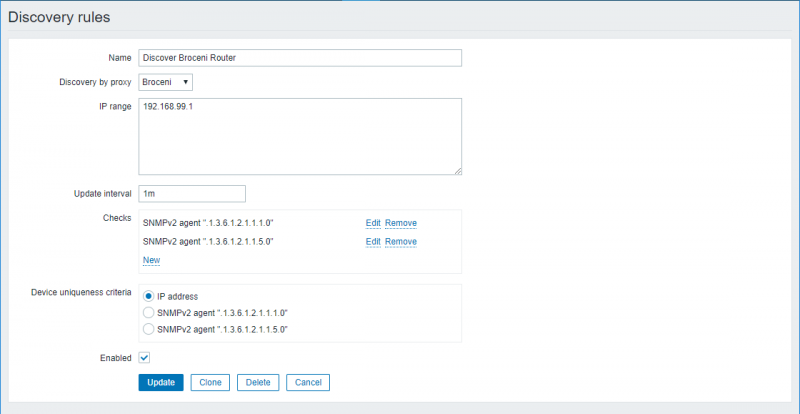
Task: Click the SNMPv2 agent ".1.3.6.1.2.1.1.5.0" check text
Action: coord(209,241)
